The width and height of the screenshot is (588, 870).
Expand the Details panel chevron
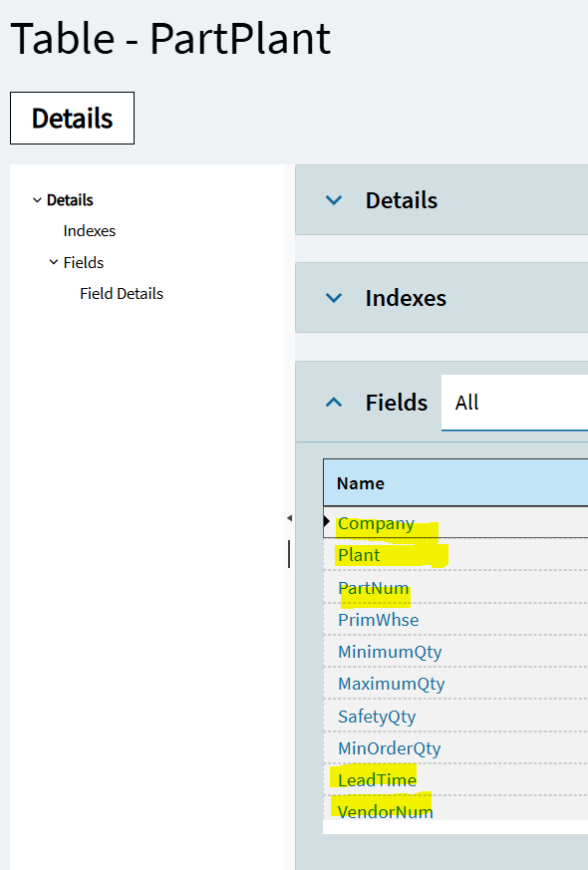click(334, 200)
